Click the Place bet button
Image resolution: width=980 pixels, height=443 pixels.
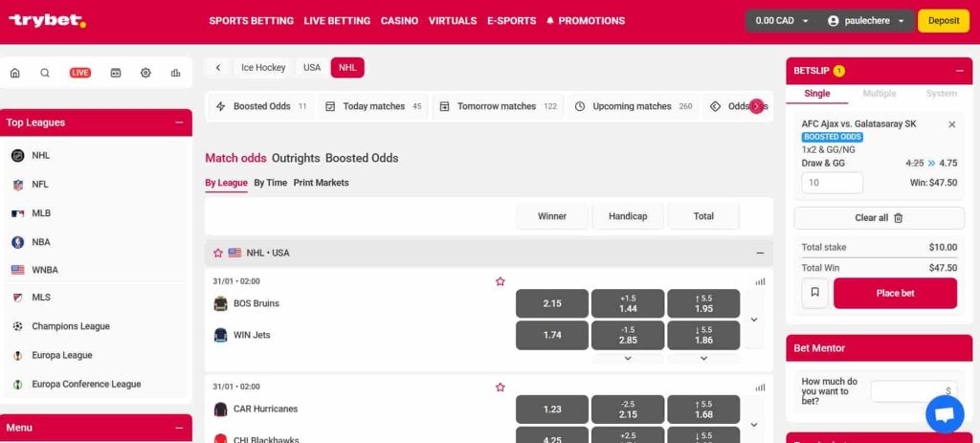(x=895, y=293)
